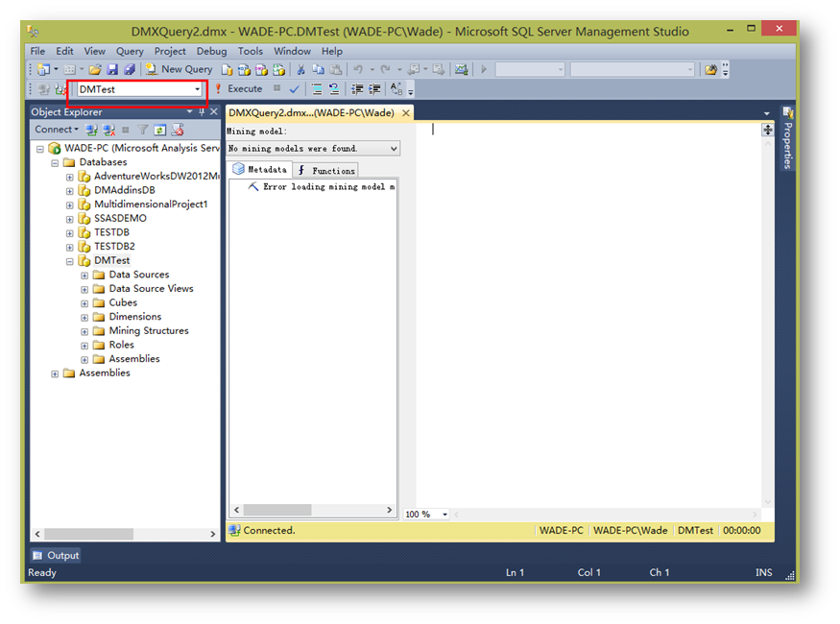Click inside the DMX query editor area
840x624 pixels.
(x=588, y=316)
